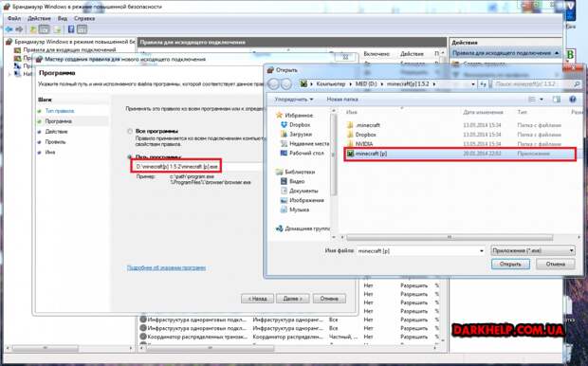
Task: Choose the Все программы radio button
Action: coord(130,131)
